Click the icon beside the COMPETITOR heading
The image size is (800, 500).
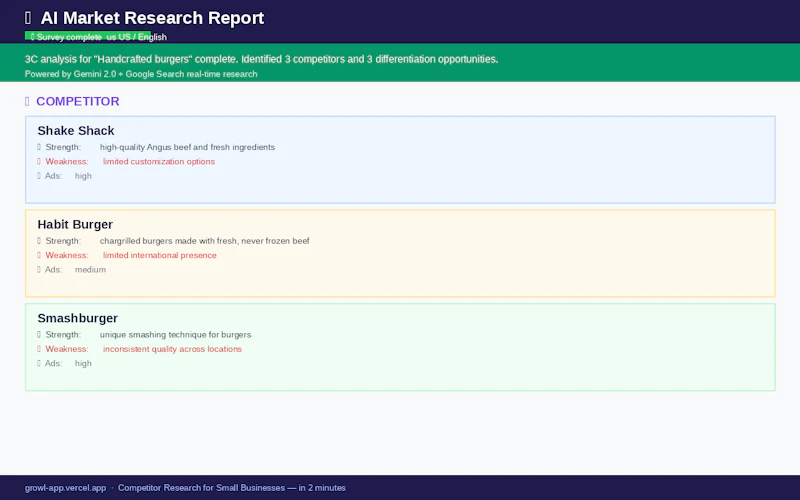[x=27, y=102]
